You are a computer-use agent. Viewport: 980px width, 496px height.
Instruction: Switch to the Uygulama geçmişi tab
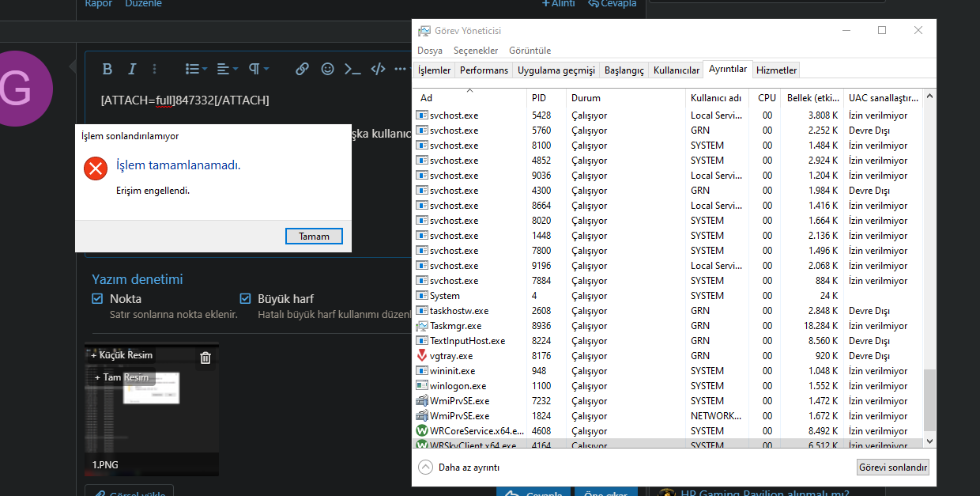556,70
